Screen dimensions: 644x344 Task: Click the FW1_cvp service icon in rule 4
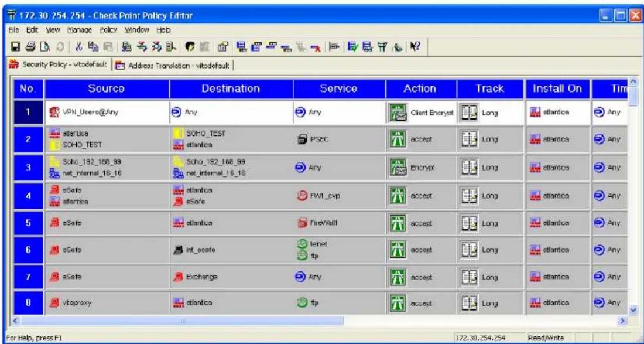point(301,196)
